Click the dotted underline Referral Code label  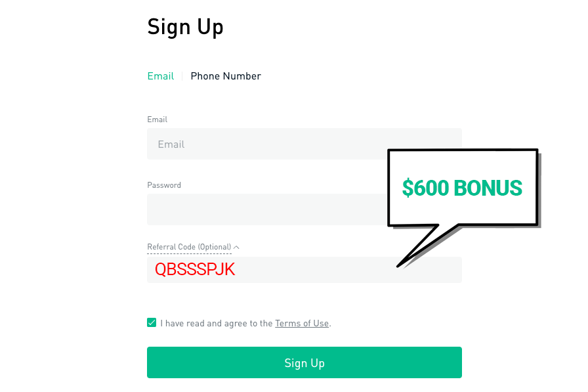(188, 246)
